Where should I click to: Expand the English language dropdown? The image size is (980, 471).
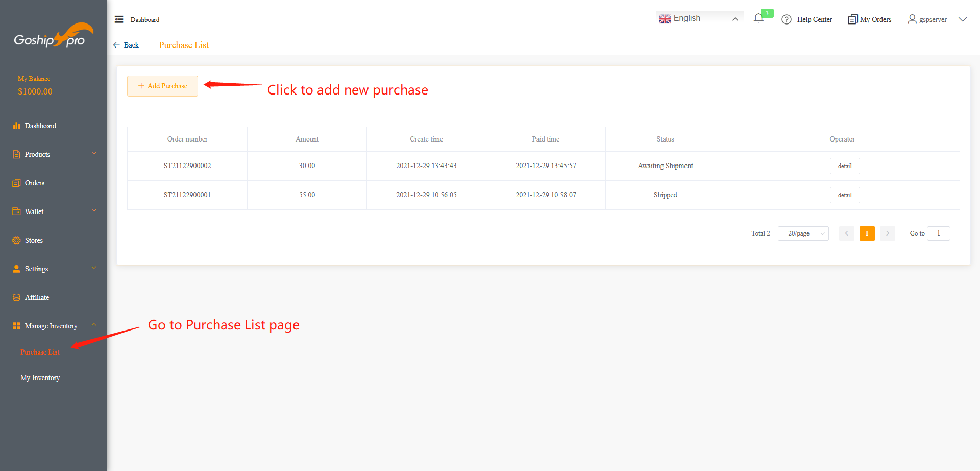pyautogui.click(x=699, y=19)
